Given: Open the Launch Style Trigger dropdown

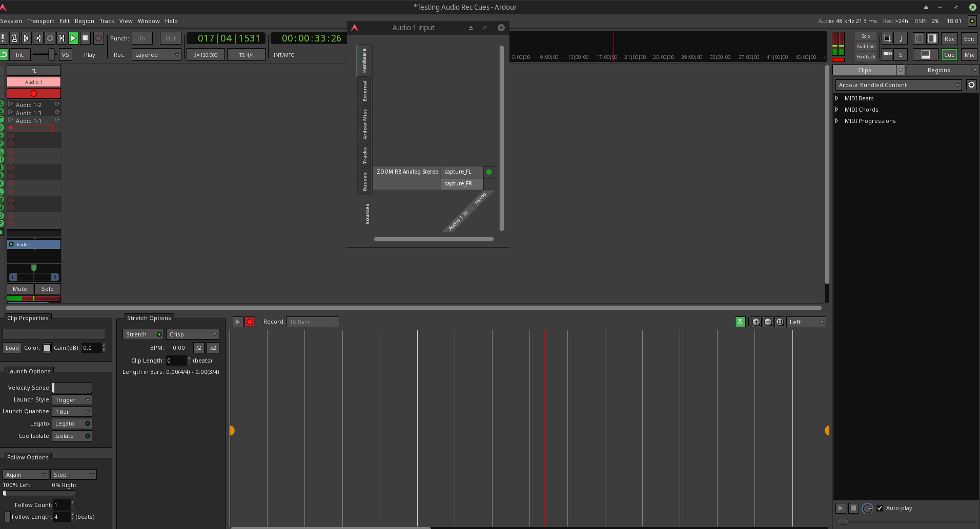Looking at the screenshot, I should 72,400.
